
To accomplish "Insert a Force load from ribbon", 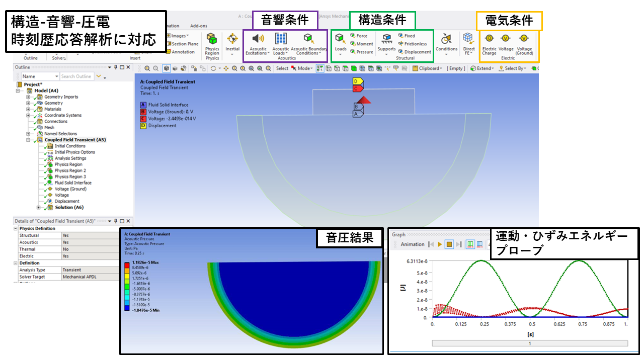I will click(358, 36).
